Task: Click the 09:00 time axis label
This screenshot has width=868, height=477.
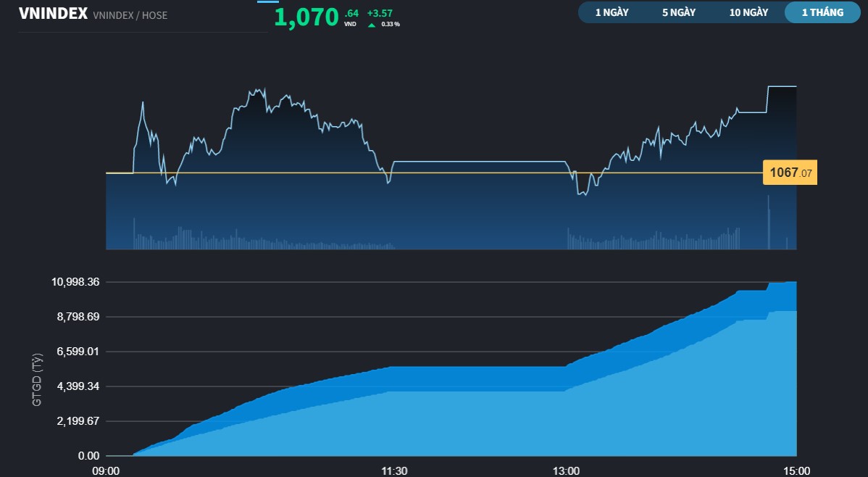Action: [106, 470]
